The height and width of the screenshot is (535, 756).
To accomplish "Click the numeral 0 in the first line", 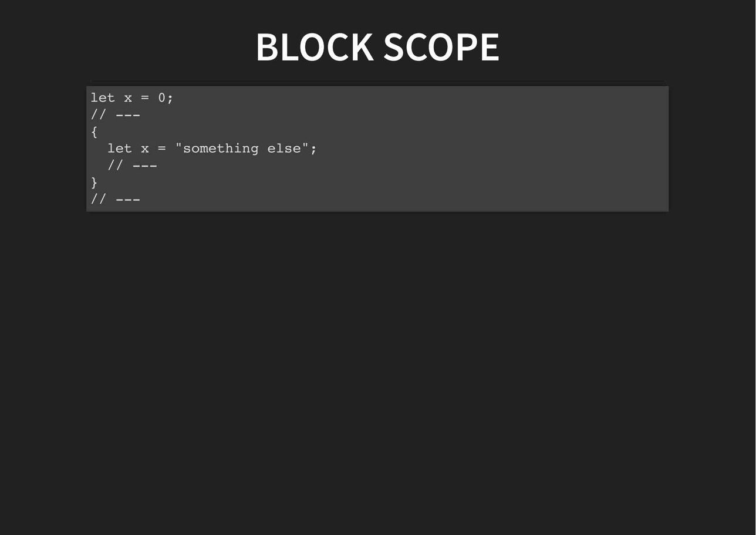I will click(x=162, y=97).
